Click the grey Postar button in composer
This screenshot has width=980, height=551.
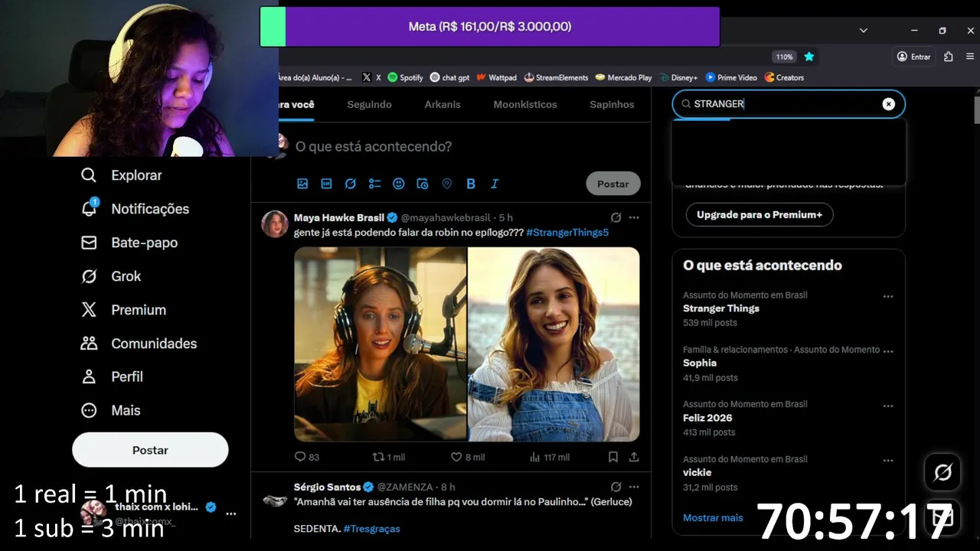coord(613,184)
